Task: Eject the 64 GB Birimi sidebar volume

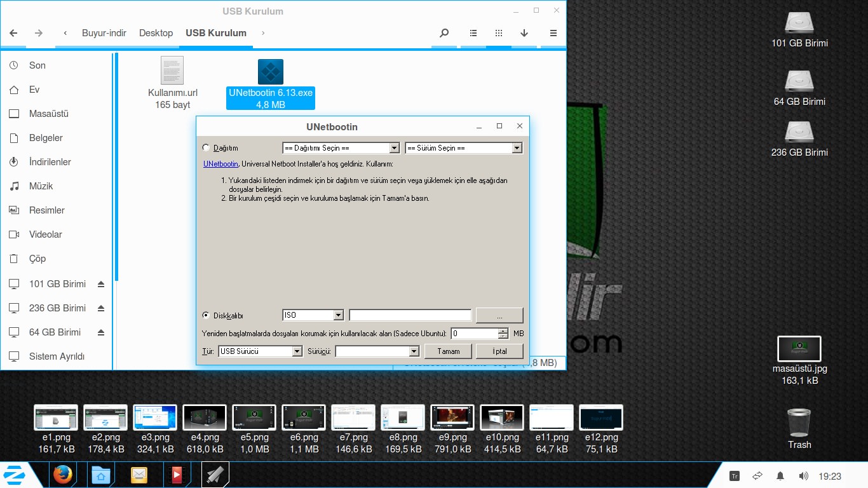Action: [101, 332]
